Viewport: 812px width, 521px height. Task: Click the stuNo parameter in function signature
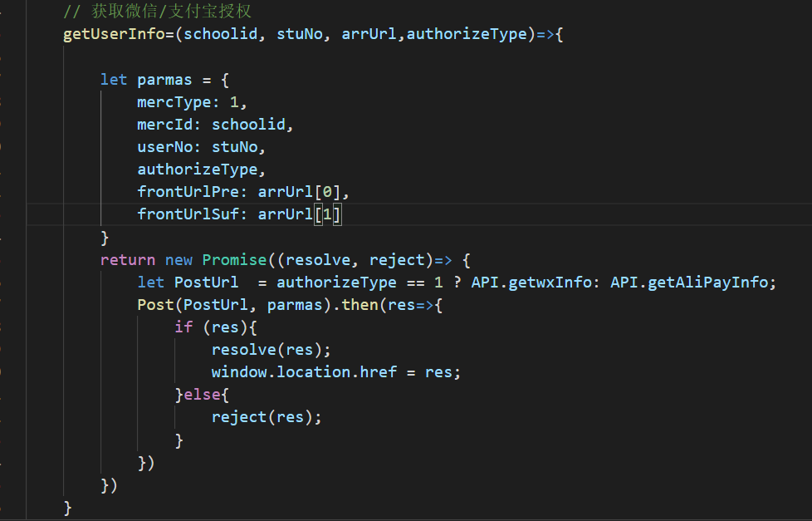(x=300, y=34)
